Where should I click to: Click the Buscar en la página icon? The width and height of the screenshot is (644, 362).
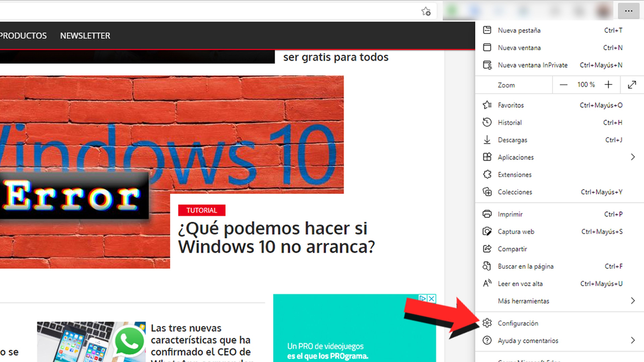pyautogui.click(x=487, y=266)
